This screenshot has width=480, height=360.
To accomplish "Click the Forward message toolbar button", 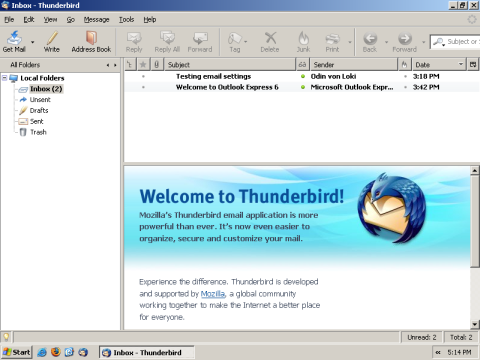I will tap(200, 41).
